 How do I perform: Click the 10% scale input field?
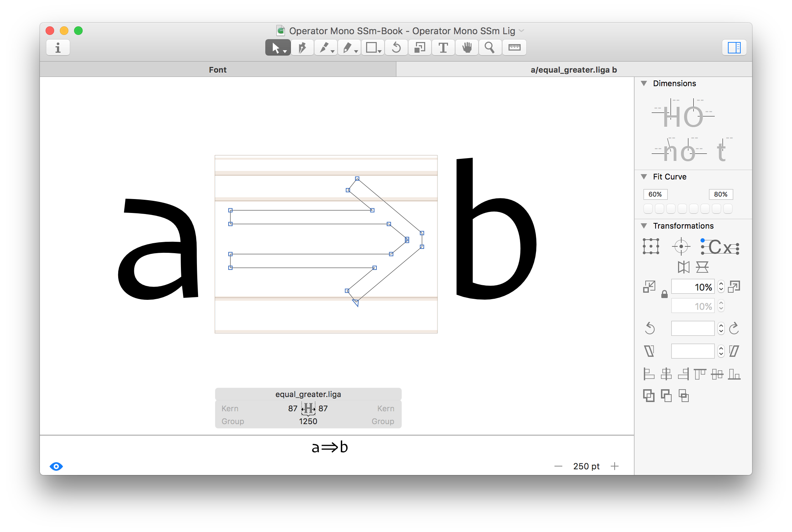693,287
